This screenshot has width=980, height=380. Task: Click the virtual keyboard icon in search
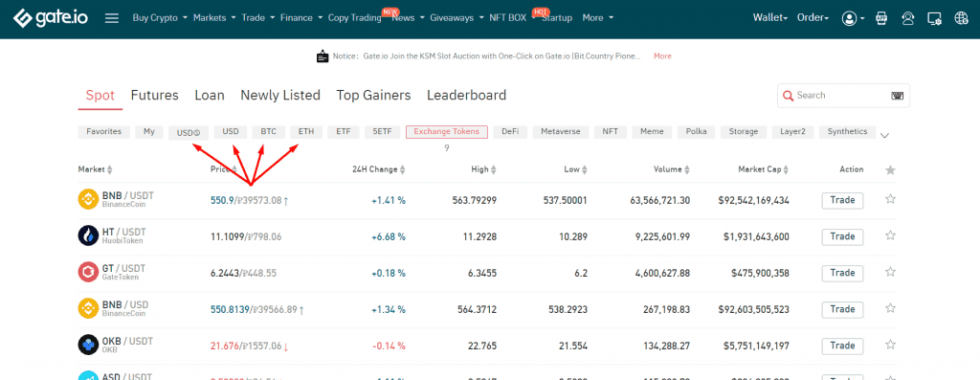[x=897, y=96]
